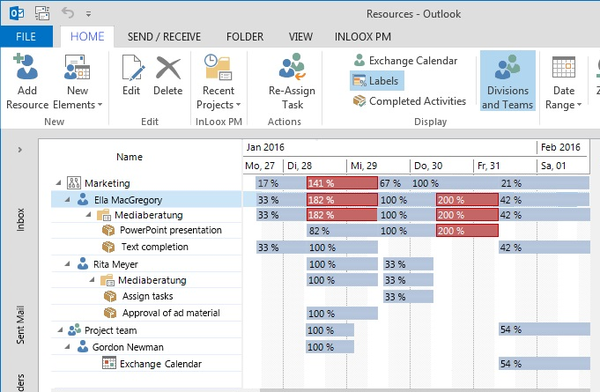Toggle the Divisions and Teams view
The width and height of the screenshot is (600, 392).
click(507, 81)
